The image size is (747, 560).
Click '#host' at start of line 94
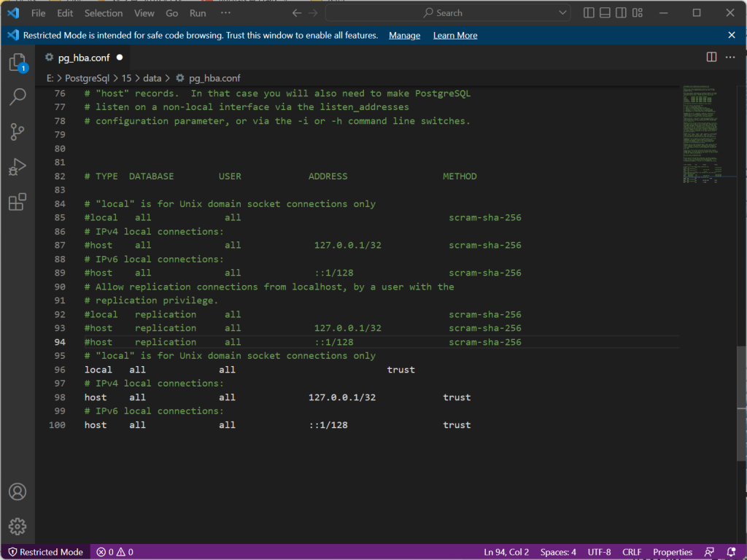point(98,342)
